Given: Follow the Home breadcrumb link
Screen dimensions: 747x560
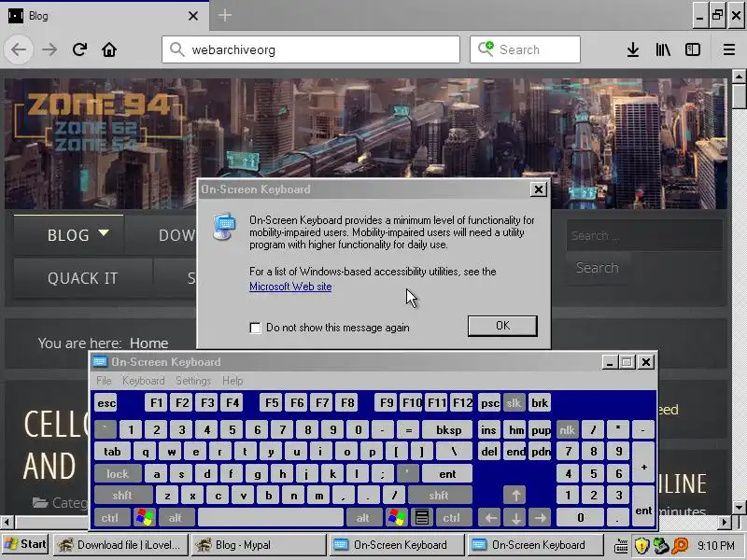Looking at the screenshot, I should [149, 343].
